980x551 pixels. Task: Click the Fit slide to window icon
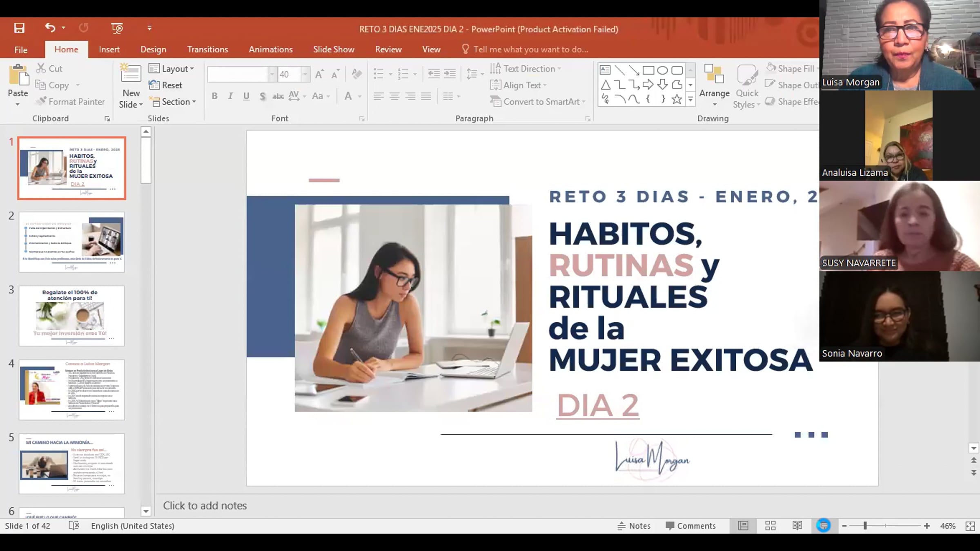[970, 526]
